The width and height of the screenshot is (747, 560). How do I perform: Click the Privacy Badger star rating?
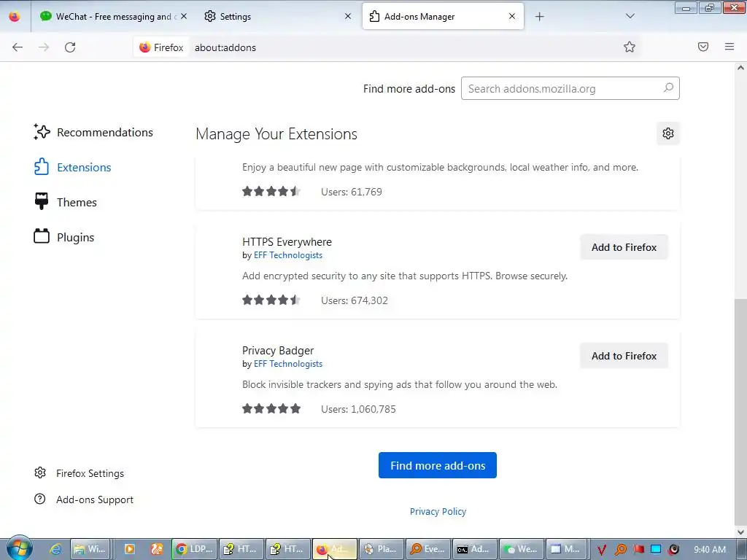(271, 408)
